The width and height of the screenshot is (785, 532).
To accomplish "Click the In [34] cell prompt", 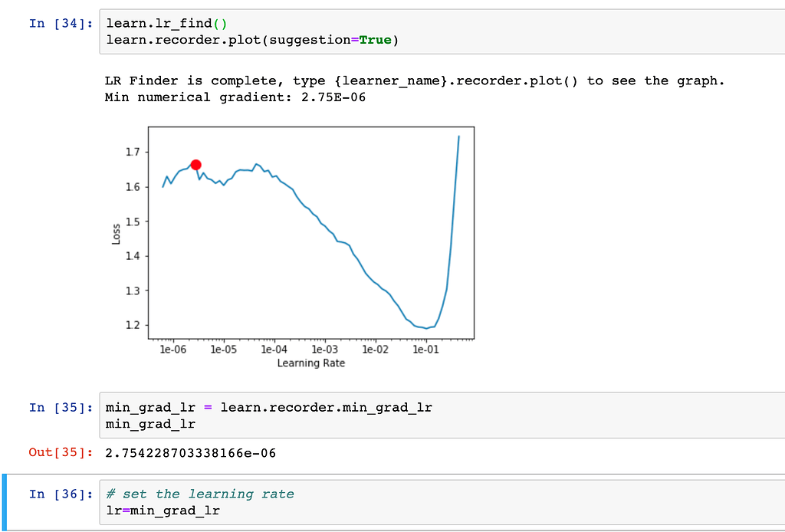I will coord(60,23).
